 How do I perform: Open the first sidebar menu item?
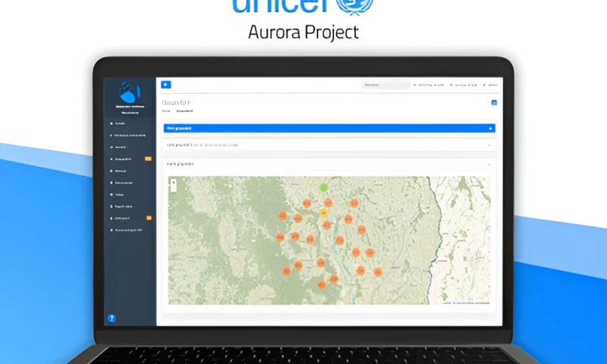[x=120, y=123]
